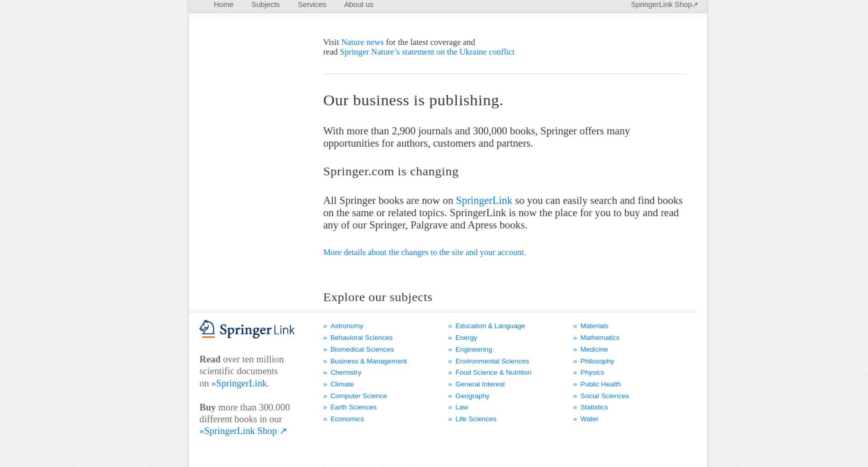Open the Materials subject

tap(594, 326)
